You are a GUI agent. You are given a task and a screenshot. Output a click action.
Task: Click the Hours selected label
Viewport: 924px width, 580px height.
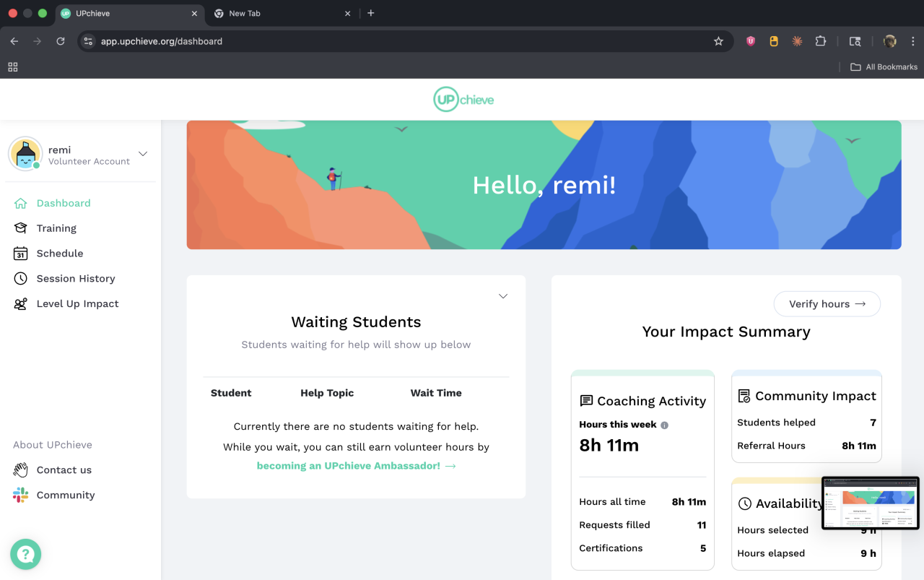pyautogui.click(x=772, y=530)
